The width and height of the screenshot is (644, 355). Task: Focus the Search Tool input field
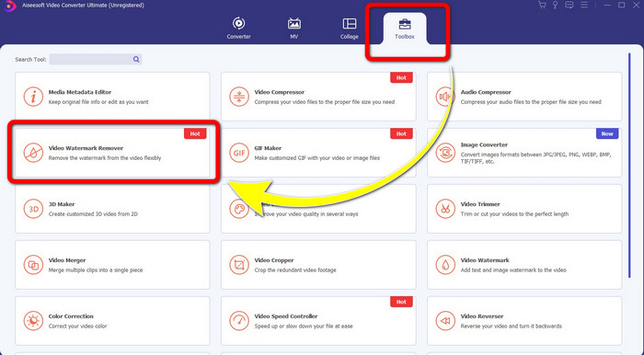96,59
